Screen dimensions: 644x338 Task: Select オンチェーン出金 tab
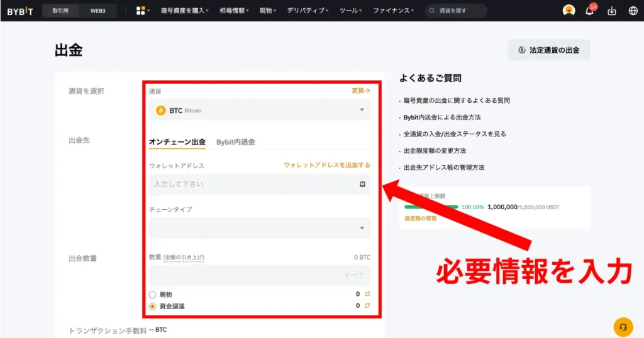pos(177,142)
